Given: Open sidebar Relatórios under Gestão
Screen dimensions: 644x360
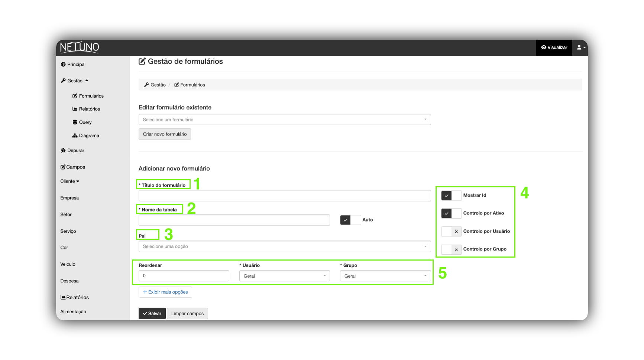Looking at the screenshot, I should click(86, 109).
